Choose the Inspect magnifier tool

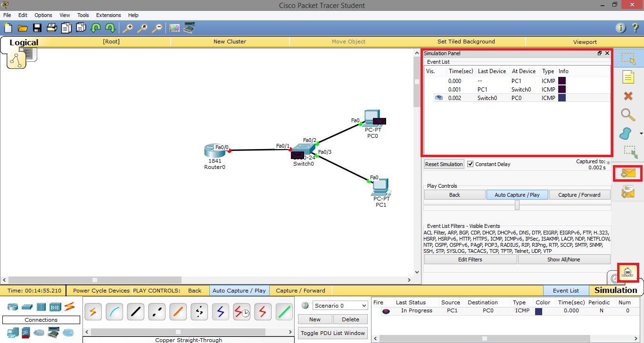tap(628, 115)
